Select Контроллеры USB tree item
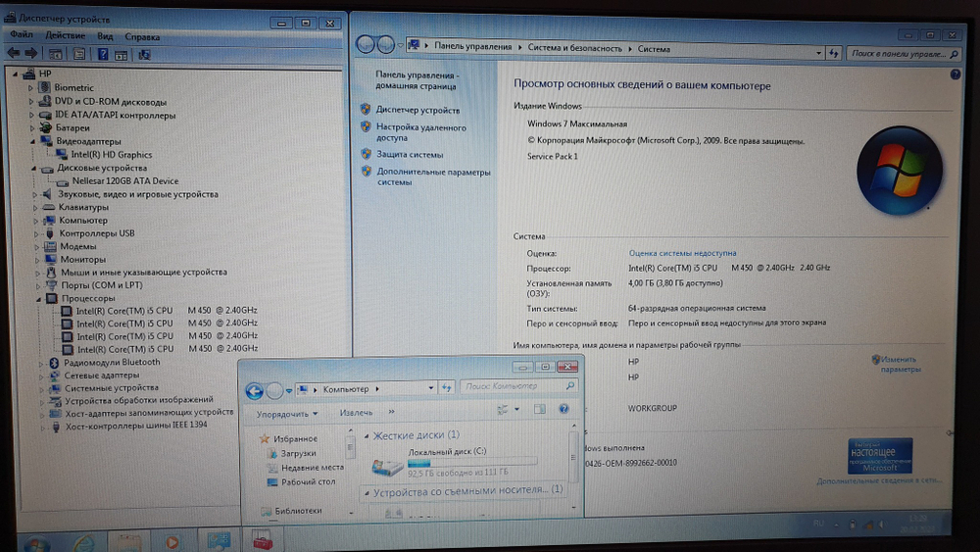Image resolution: width=980 pixels, height=552 pixels. click(x=97, y=233)
